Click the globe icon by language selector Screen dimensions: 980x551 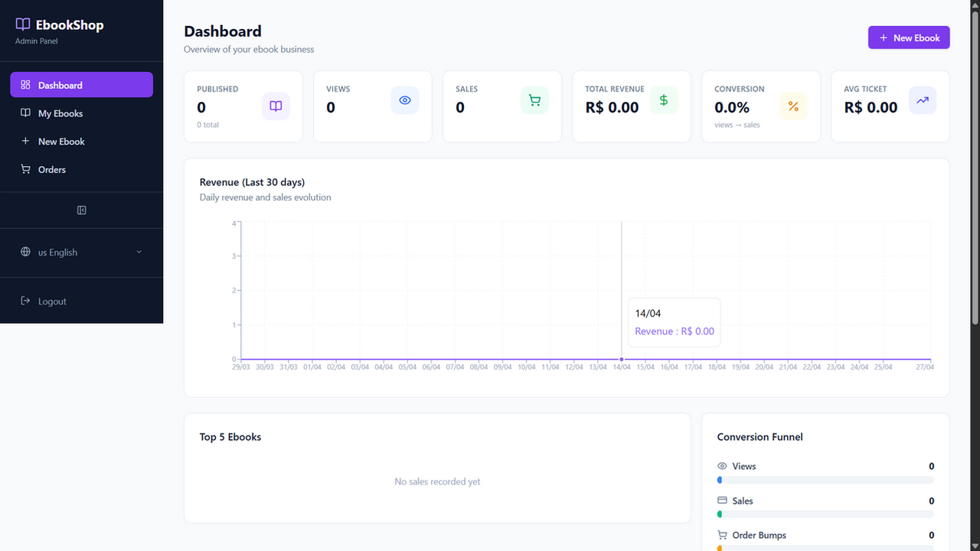(x=25, y=253)
